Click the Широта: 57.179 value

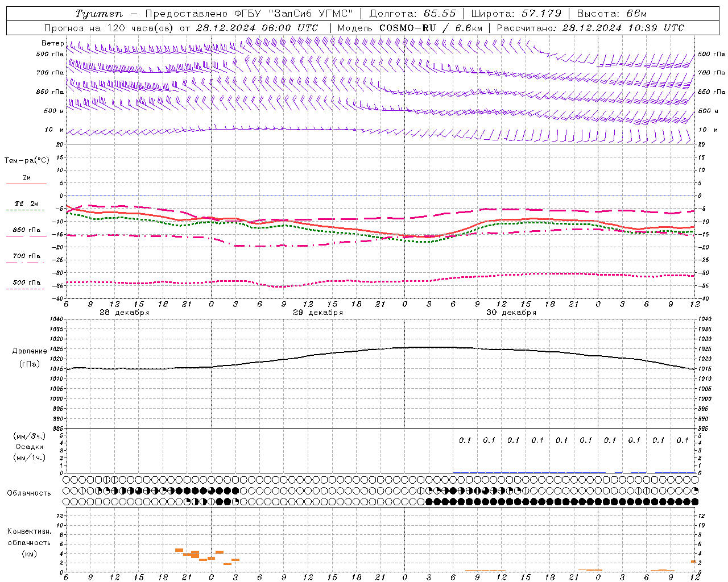coord(516,14)
